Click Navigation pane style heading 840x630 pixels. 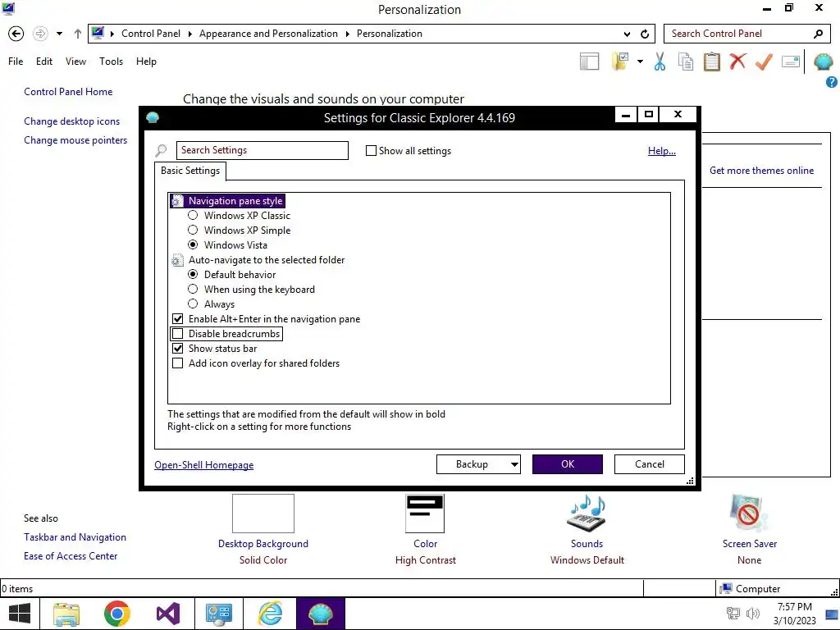pos(235,201)
